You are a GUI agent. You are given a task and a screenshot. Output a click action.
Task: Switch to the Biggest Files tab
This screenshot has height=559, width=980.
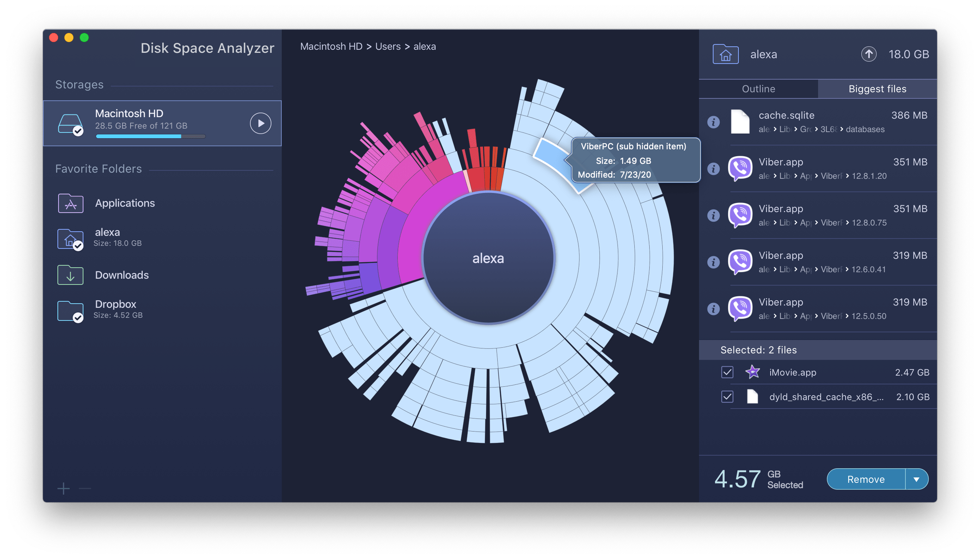877,89
